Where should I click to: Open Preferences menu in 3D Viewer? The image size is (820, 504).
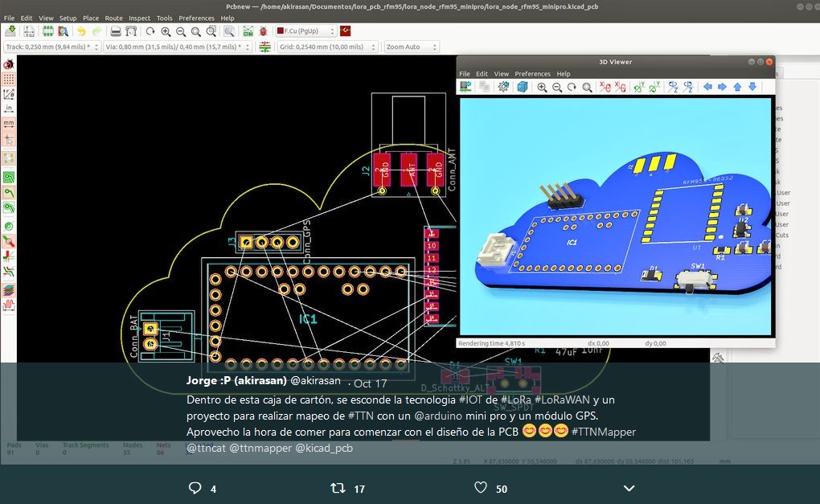[x=532, y=74]
